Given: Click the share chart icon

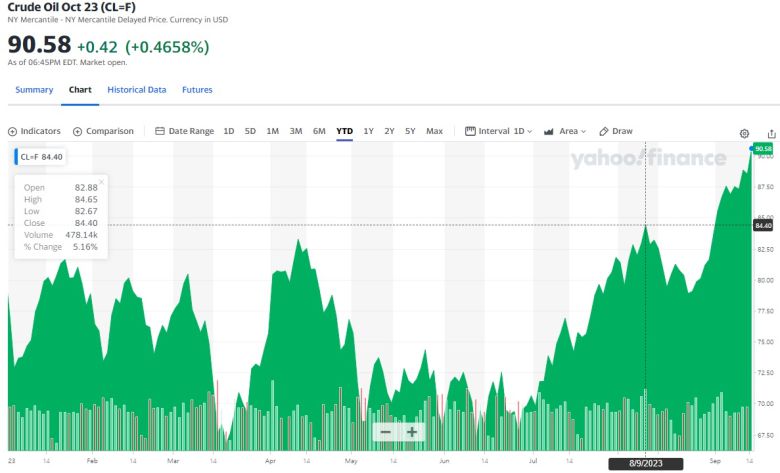Looking at the screenshot, I should click(771, 133).
